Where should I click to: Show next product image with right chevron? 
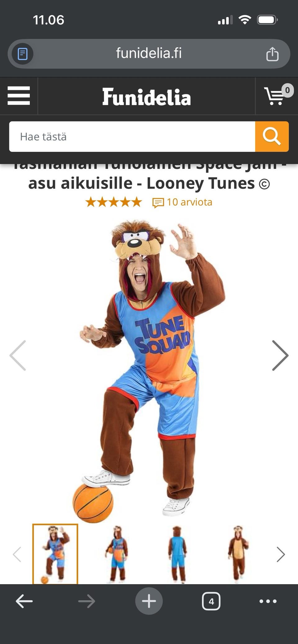[280, 355]
